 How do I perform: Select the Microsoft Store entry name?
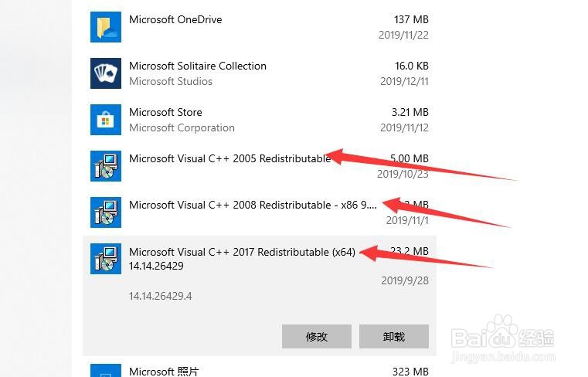[x=165, y=112]
